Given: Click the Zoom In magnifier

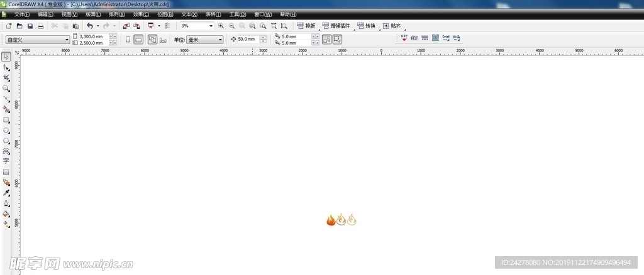Looking at the screenshot, I should click(x=221, y=26).
